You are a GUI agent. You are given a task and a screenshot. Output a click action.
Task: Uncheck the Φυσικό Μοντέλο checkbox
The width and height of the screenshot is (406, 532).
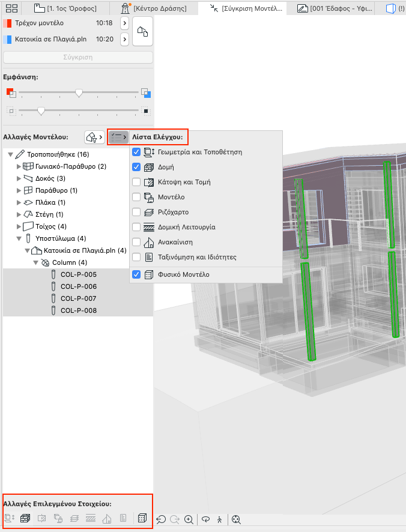[136, 274]
